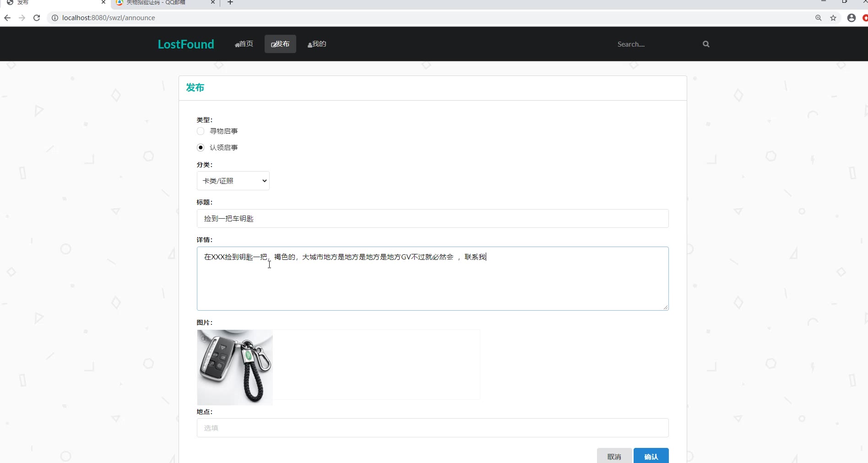Click into the 详情 text area

click(433, 279)
